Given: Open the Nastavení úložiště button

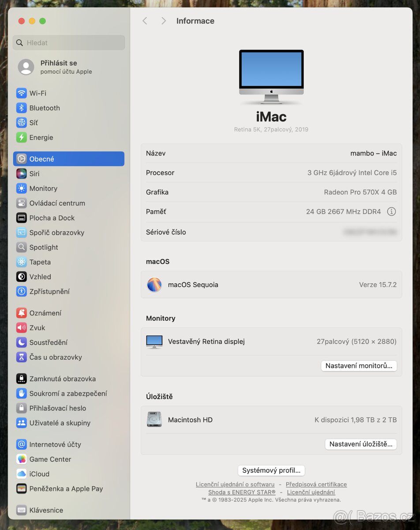Looking at the screenshot, I should click(x=360, y=444).
